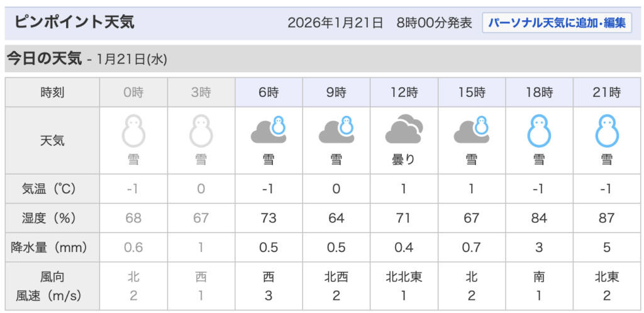644x313 pixels.
Task: Select the 6時 column header
Action: click(x=269, y=93)
